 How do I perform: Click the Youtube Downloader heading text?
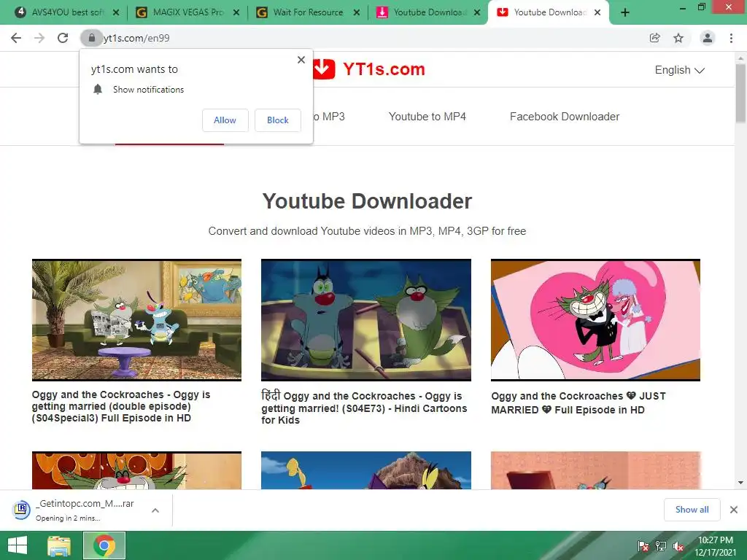(367, 201)
